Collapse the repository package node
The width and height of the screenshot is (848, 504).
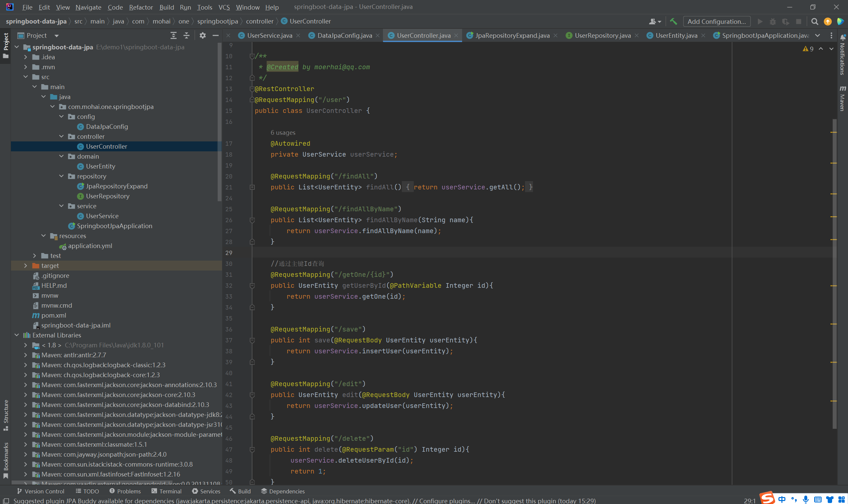(62, 176)
